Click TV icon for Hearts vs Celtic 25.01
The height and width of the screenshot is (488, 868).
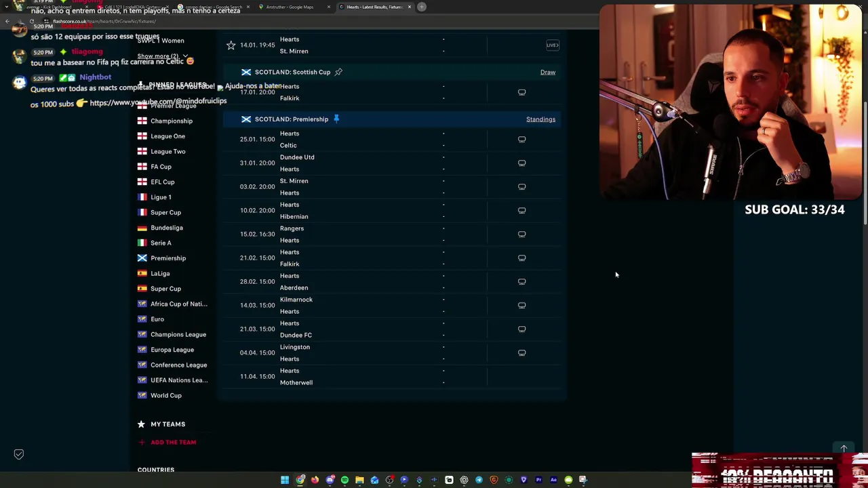point(521,140)
